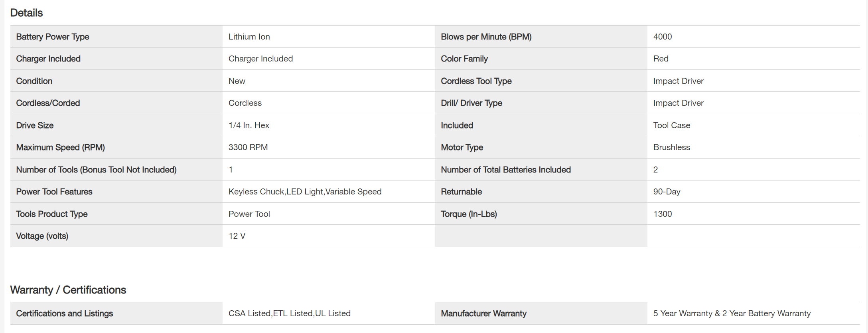868x333 pixels.
Task: Click the 4000 BPM value
Action: (x=662, y=37)
